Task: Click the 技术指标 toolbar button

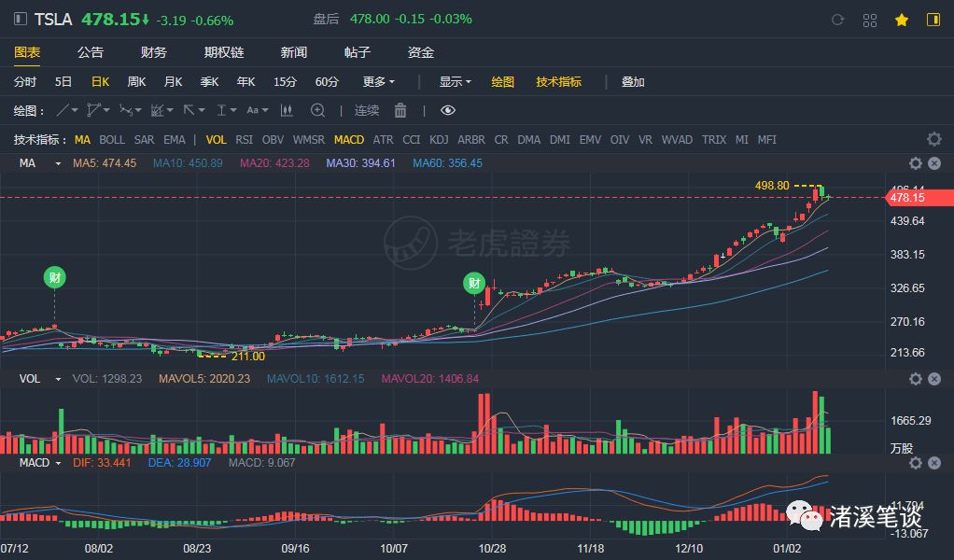Action: (x=558, y=81)
